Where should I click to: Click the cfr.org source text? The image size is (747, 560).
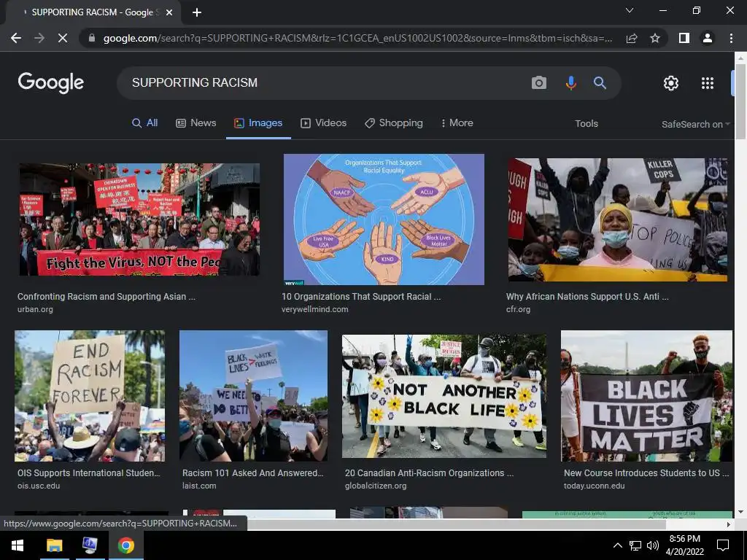(519, 309)
